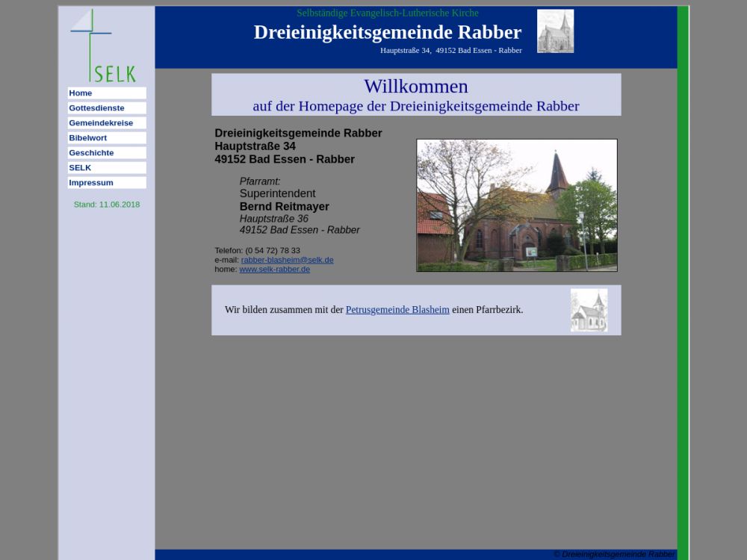Open the Bibelwort section
Screen dimensions: 747x560
pos(107,138)
